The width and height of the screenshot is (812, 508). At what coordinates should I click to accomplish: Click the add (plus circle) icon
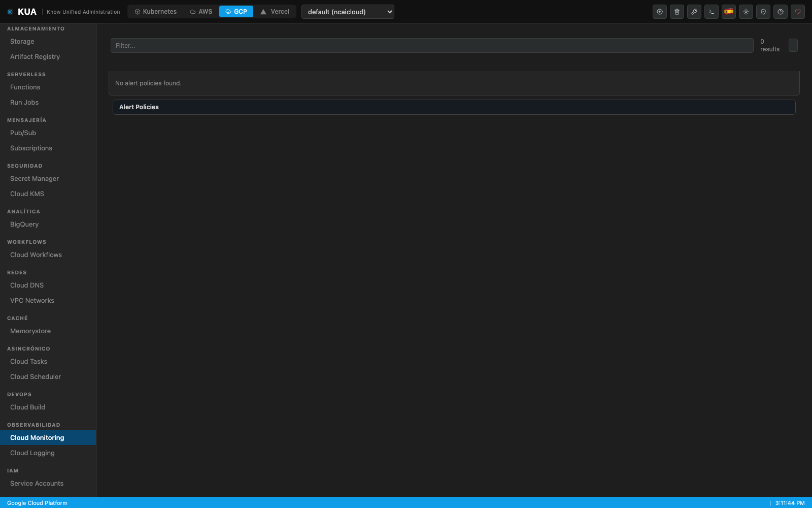click(x=660, y=12)
